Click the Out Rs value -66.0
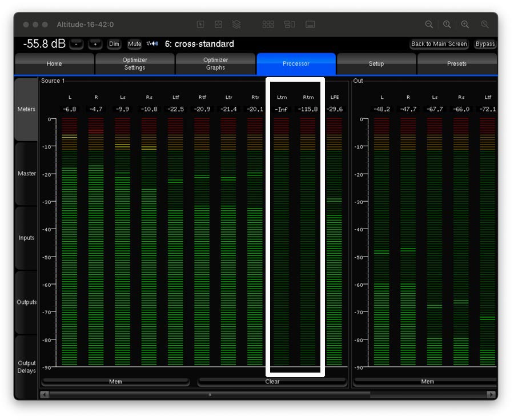The height and width of the screenshot is (420, 514). (461, 109)
